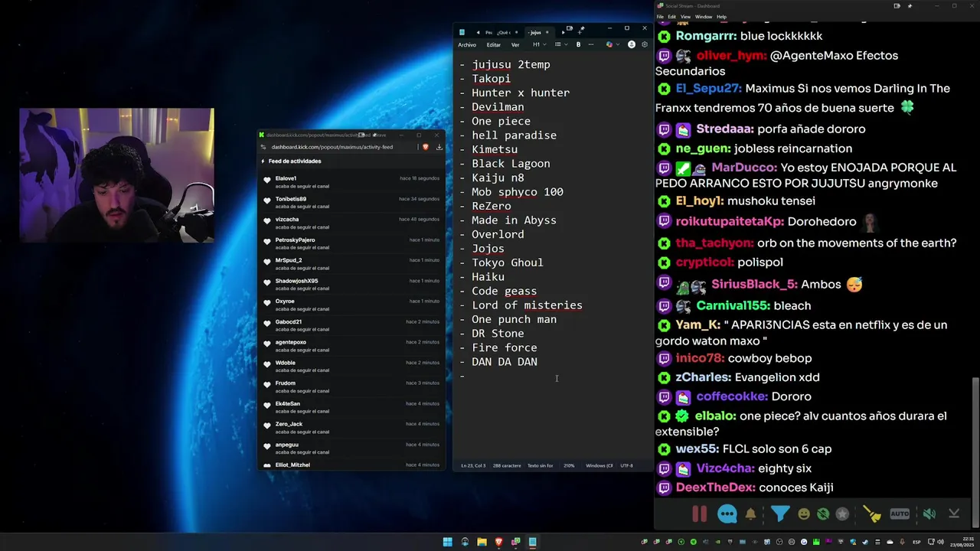Open the Windows Start button
980x551 pixels.
pos(448,543)
